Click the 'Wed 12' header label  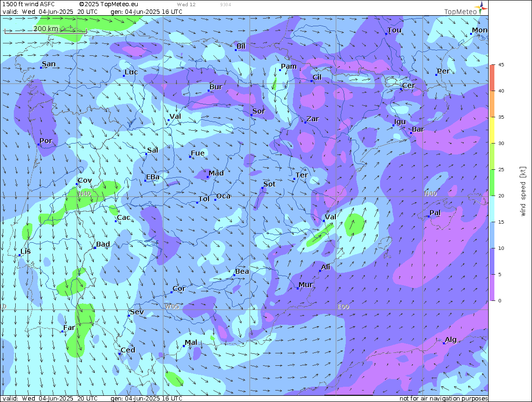pyautogui.click(x=186, y=4)
